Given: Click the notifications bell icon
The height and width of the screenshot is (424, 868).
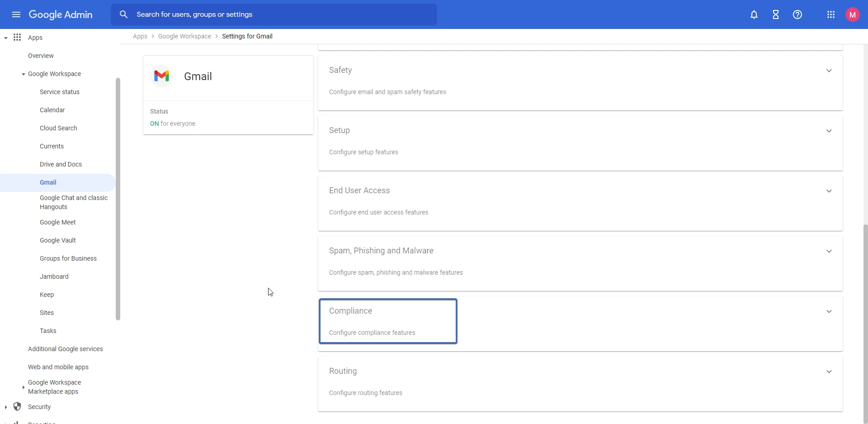Looking at the screenshot, I should 754,14.
